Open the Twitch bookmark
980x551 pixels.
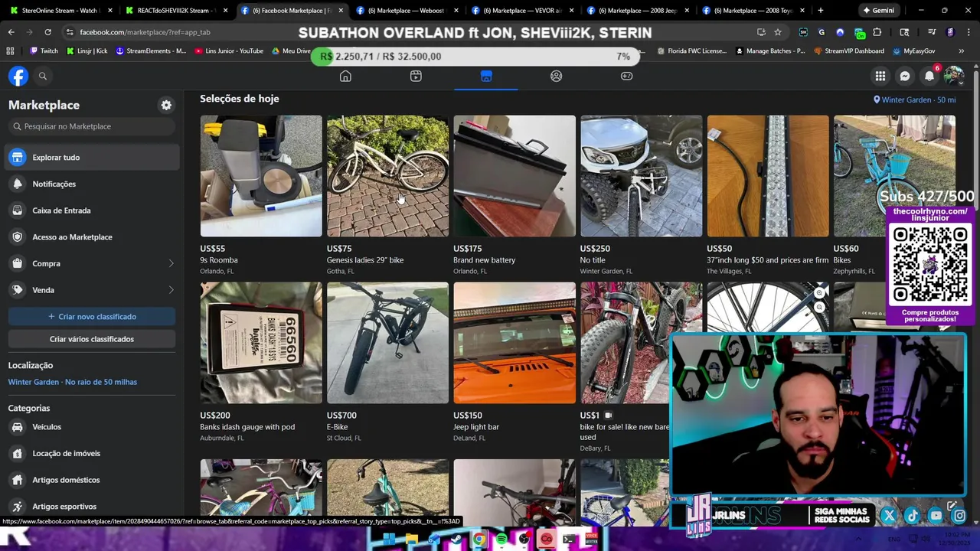(44, 51)
